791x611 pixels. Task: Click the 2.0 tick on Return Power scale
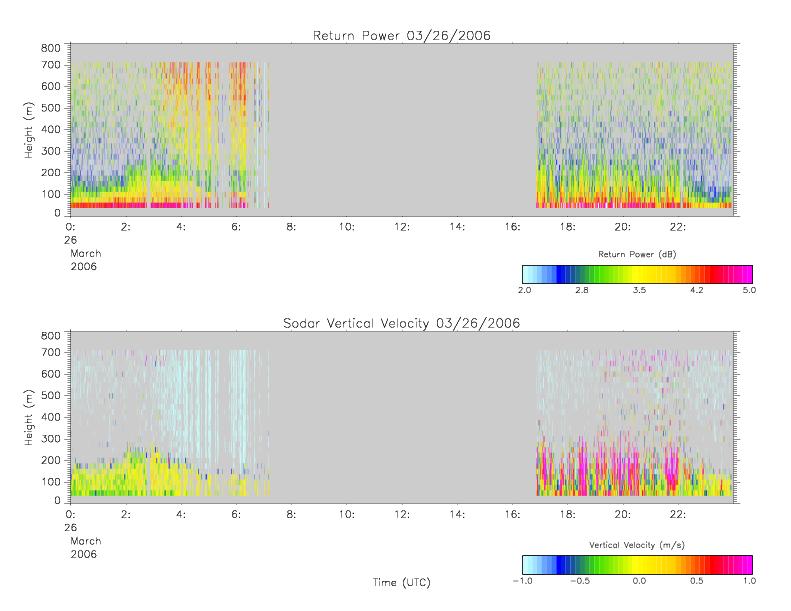(x=524, y=290)
